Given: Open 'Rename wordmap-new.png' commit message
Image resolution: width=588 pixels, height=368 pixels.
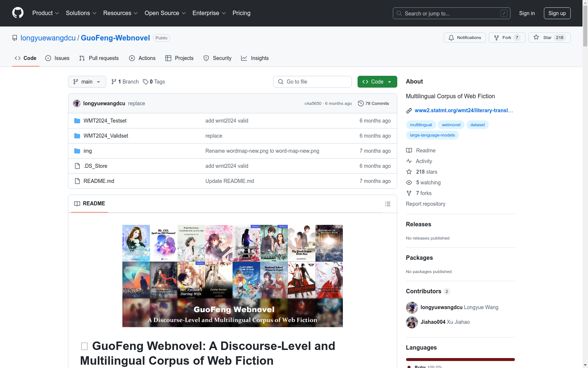Looking at the screenshot, I should [x=262, y=151].
